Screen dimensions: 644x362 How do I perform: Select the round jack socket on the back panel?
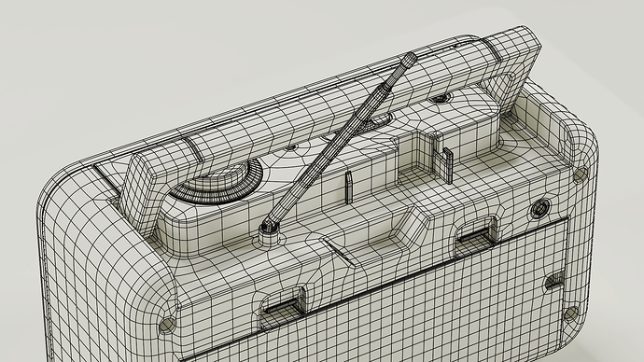coord(539,209)
